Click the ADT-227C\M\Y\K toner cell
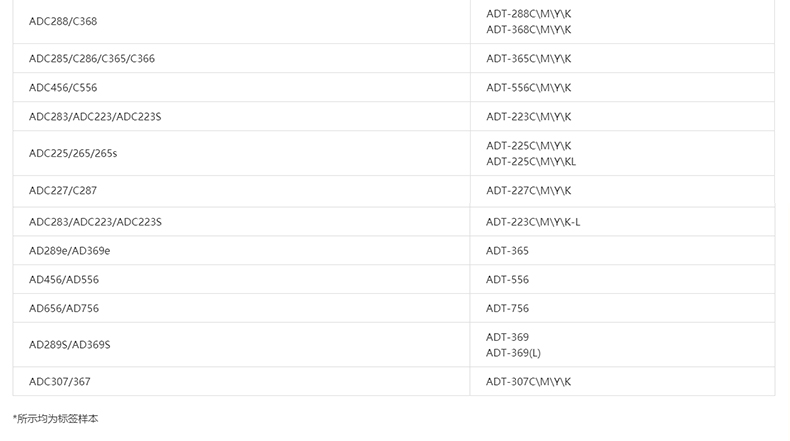The height and width of the screenshot is (441, 790). point(528,190)
